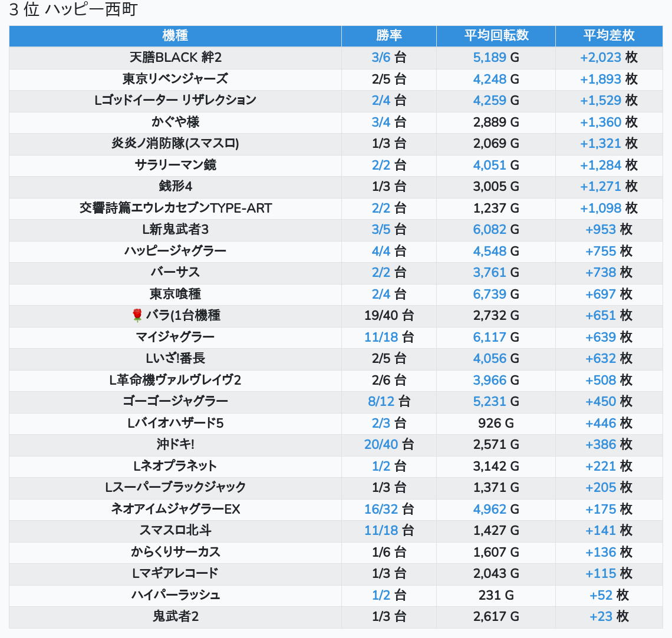Open the +2,023 average difference link
This screenshot has height=638, width=672.
(601, 57)
